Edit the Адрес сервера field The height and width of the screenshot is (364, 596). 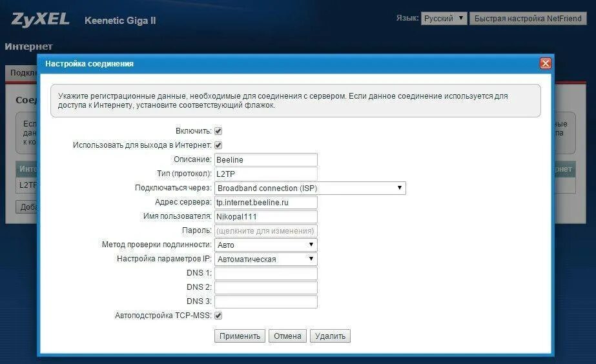265,203
